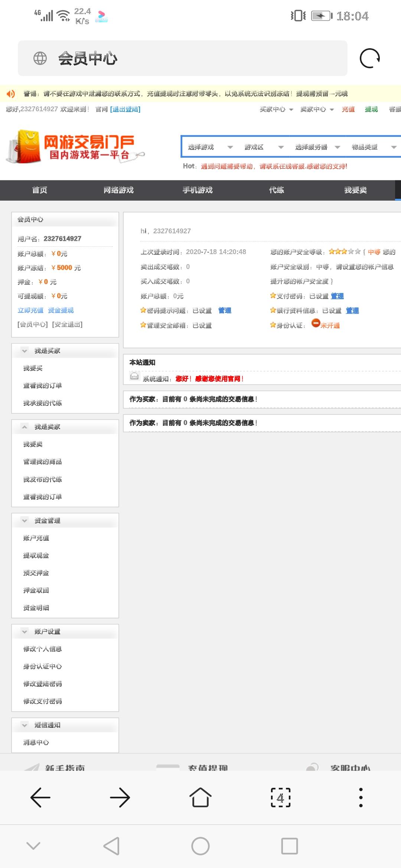This screenshot has width=401, height=868.
Task: Open the 网络游戏 nav tab
Action: (118, 190)
